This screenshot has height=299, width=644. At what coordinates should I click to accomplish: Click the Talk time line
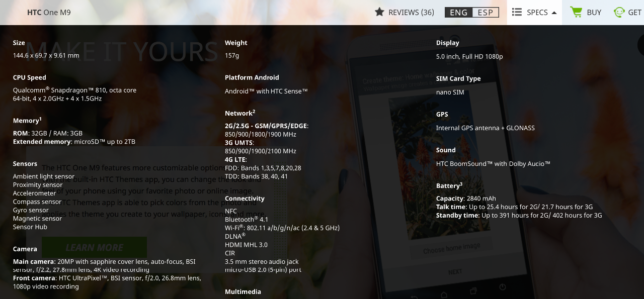point(515,207)
